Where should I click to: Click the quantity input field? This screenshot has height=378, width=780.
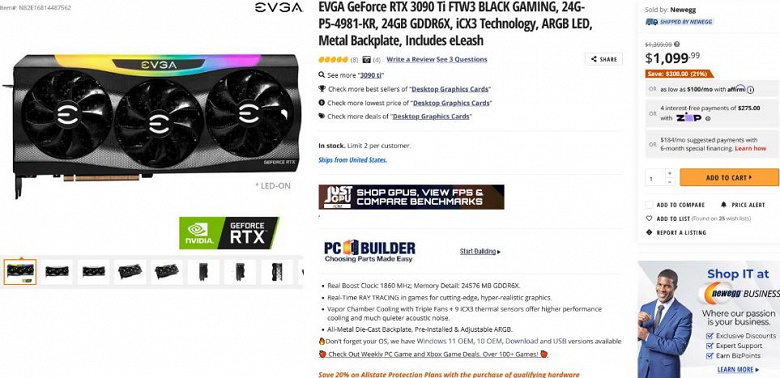(x=655, y=178)
